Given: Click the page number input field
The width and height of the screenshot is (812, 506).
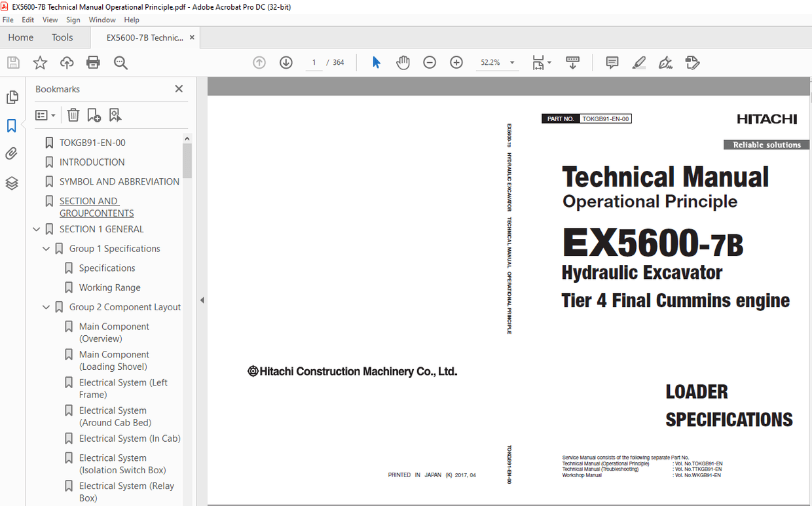Looking at the screenshot, I should pyautogui.click(x=314, y=63).
